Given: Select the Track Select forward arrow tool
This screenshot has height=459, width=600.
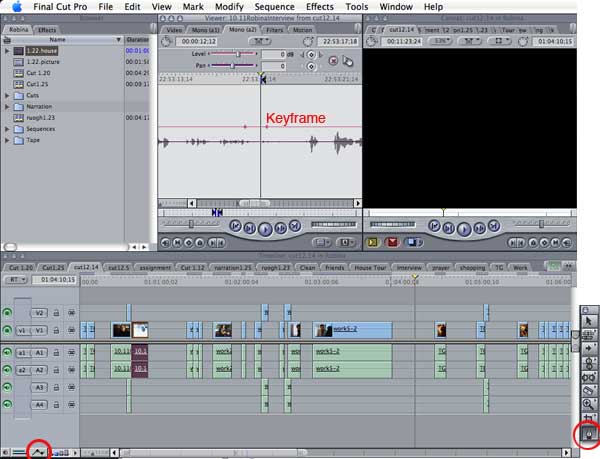Looking at the screenshot, I should tap(589, 348).
